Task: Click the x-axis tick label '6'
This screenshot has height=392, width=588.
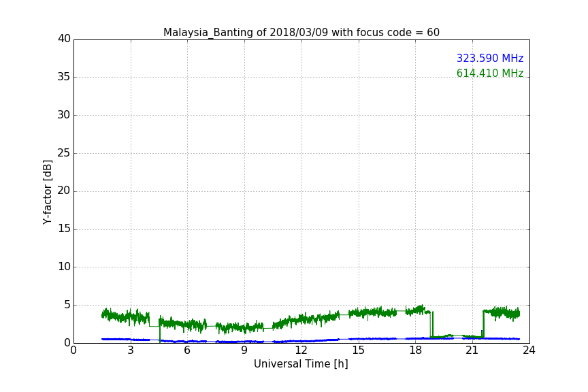Action: (x=187, y=350)
